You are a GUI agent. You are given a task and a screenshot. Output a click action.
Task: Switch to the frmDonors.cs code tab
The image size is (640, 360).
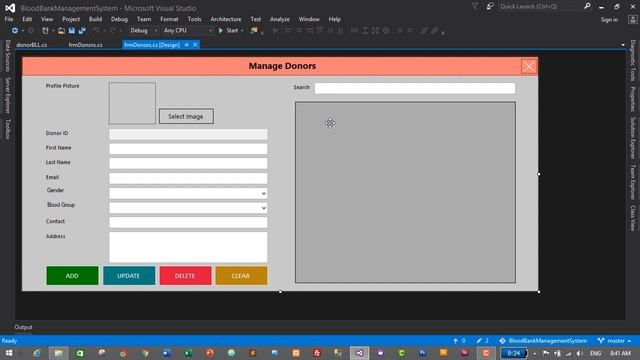click(x=85, y=45)
